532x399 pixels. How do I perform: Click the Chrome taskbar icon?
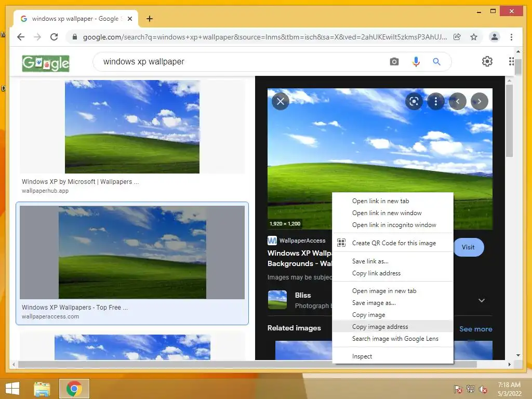click(74, 389)
